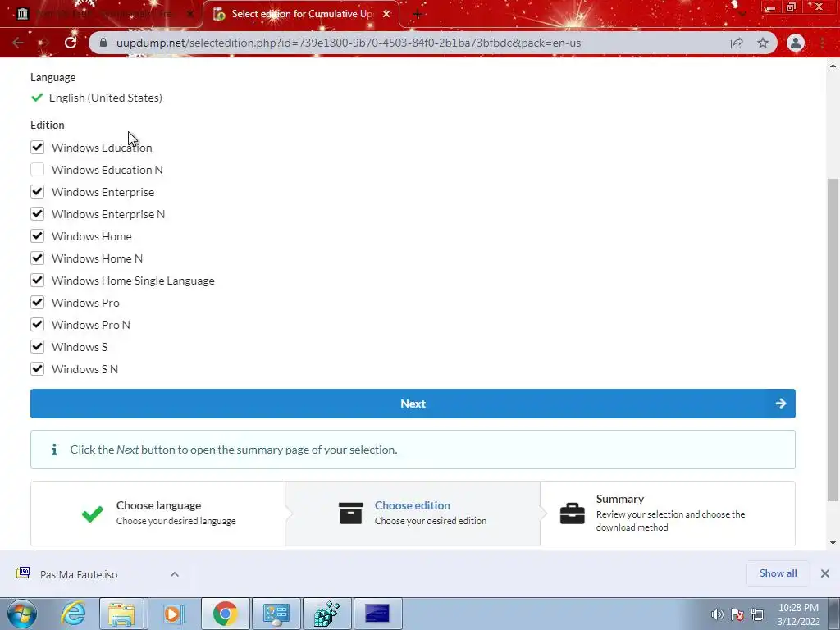
Task: Uncheck the Windows Enterprise N checkbox
Action: click(37, 214)
